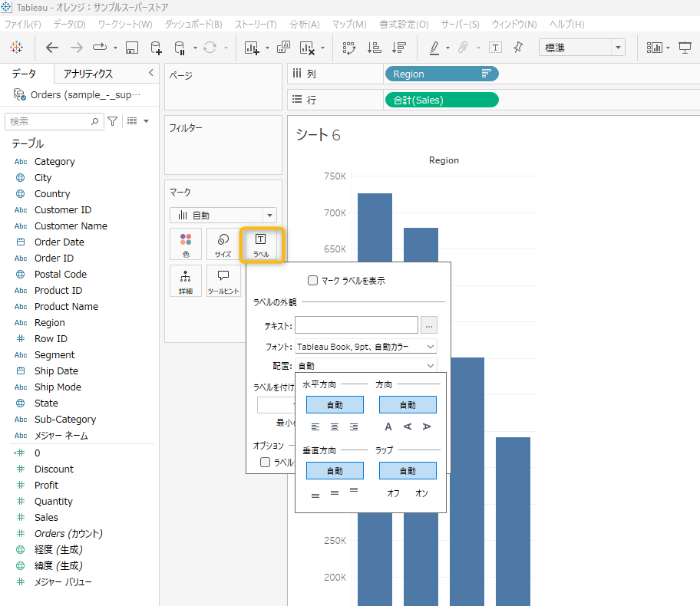The image size is (700, 606).
Task: Click the text edit ellipsis button
Action: pyautogui.click(x=429, y=325)
